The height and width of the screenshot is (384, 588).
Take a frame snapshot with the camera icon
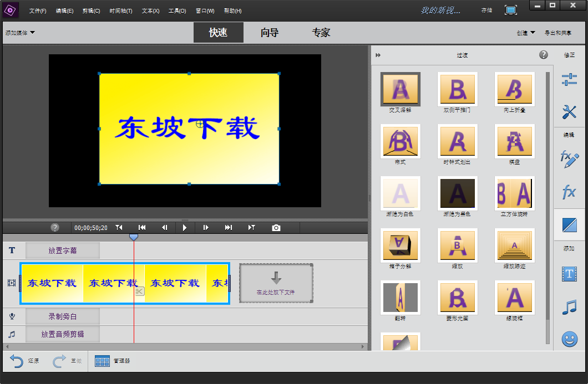tap(276, 227)
